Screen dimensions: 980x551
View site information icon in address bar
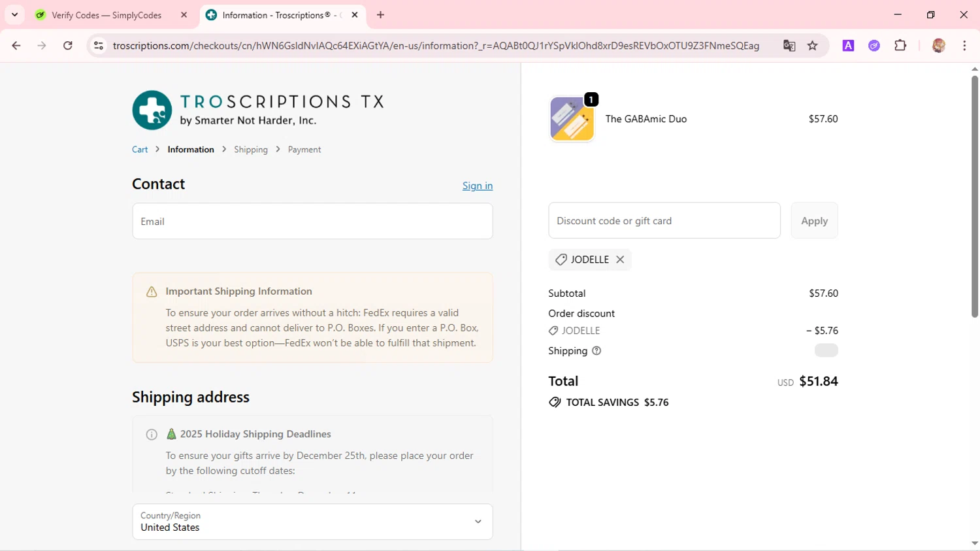tap(99, 46)
